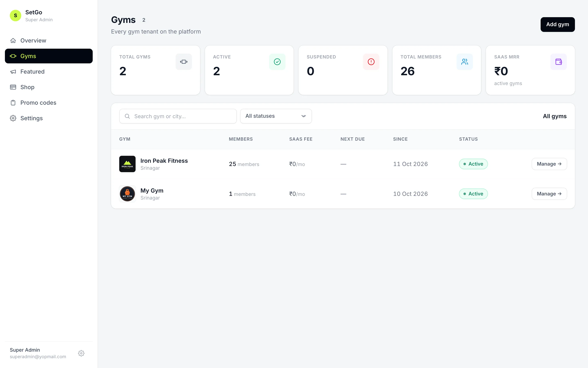The width and height of the screenshot is (588, 368).
Task: Click the Active status badge for Iron Peak Fitness
Action: (x=473, y=164)
